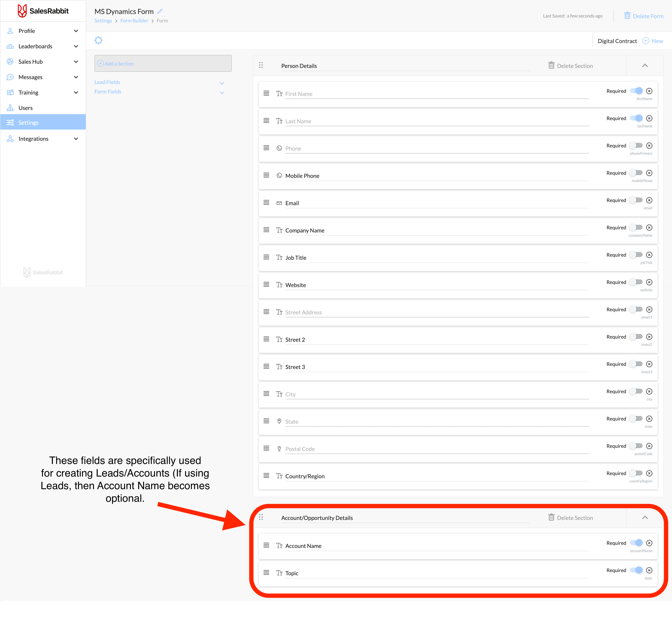
Task: Click the reorder handle for Country/Region
Action: (266, 475)
